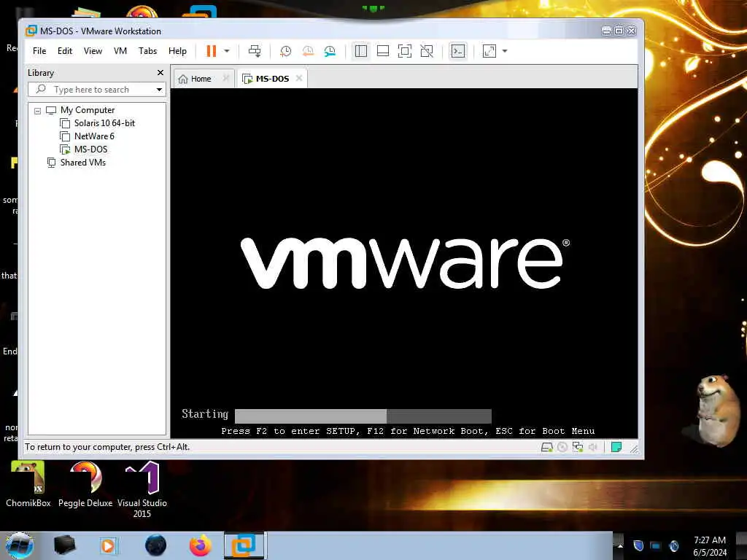Open the snapshot manager icon
747x560 pixels.
(x=330, y=51)
